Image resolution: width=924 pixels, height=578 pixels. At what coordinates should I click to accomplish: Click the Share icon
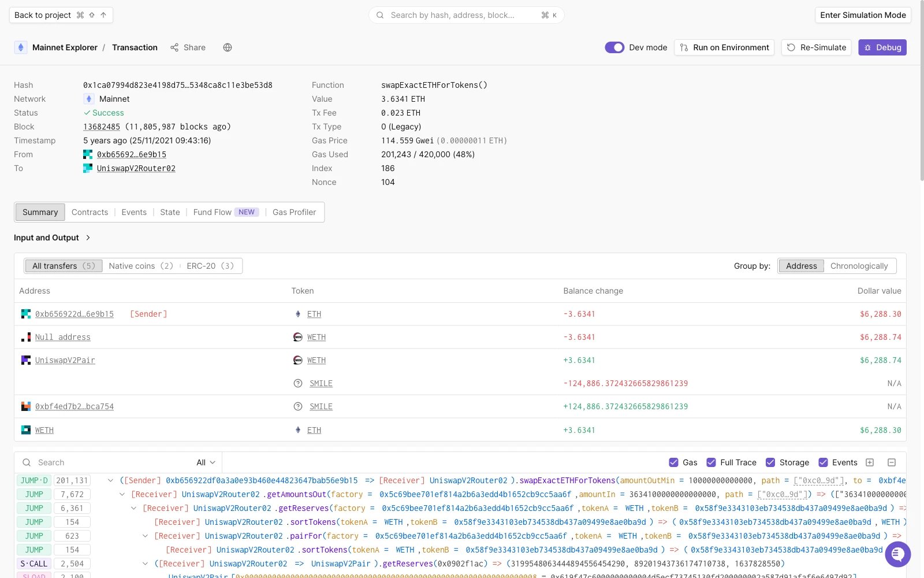click(174, 47)
